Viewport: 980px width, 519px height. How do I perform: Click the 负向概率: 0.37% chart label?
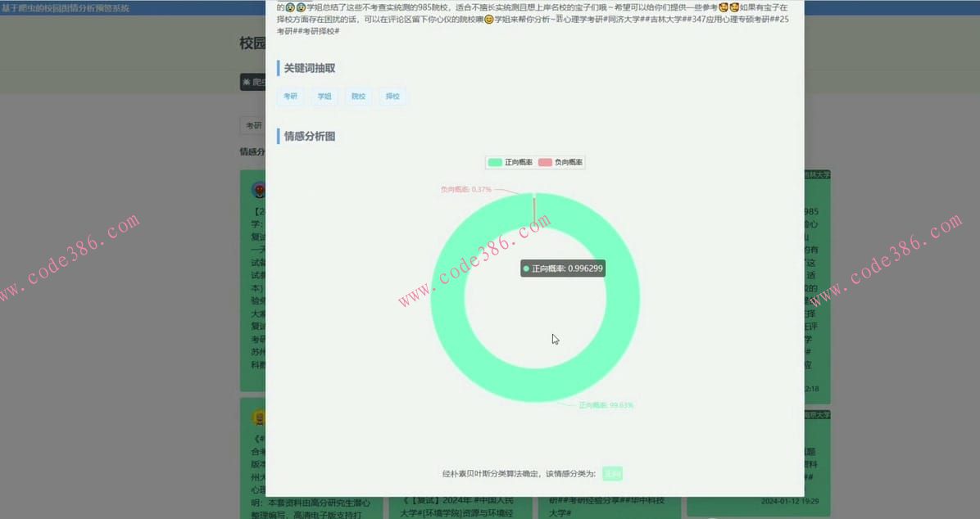465,189
